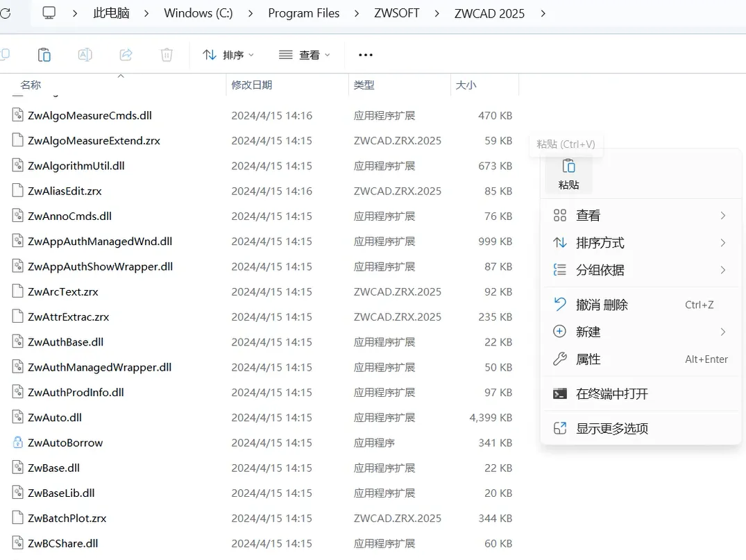This screenshot has width=746, height=560.
Task: Click the rename icon in the toolbar
Action: click(x=85, y=56)
